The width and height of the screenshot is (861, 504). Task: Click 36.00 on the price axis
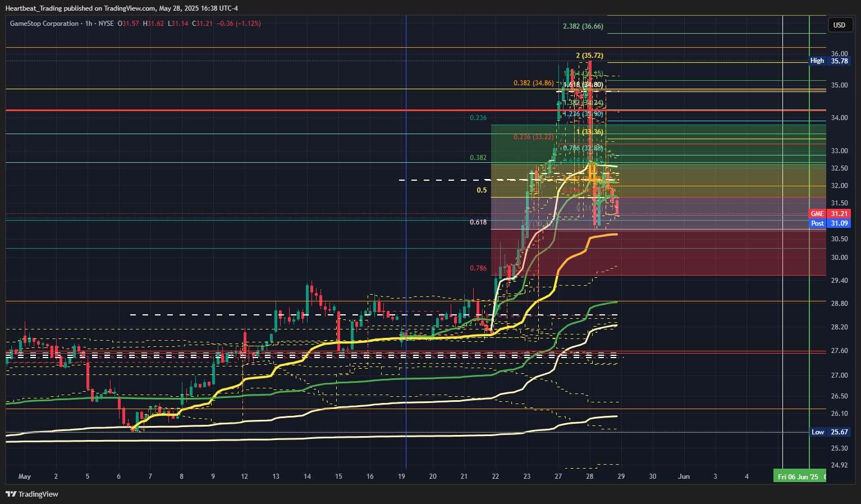(839, 54)
